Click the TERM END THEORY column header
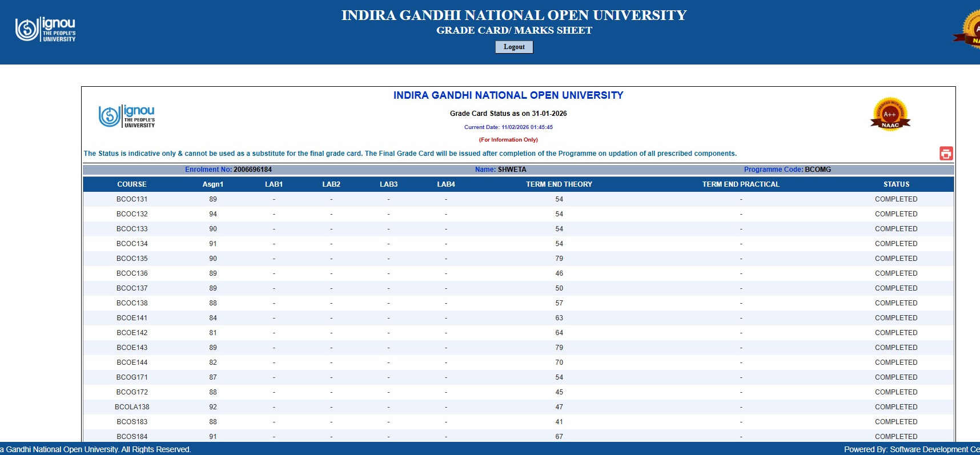The image size is (980, 455). (559, 184)
